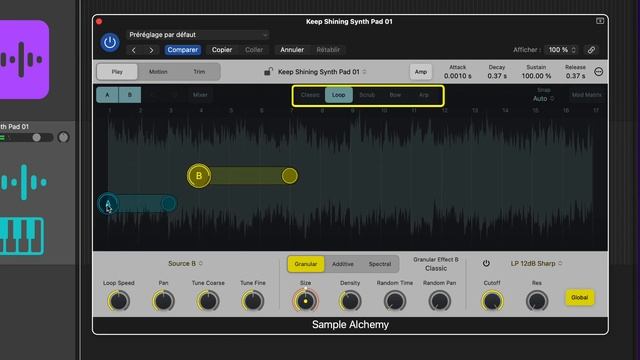The image size is (640, 360).
Task: Click the link icon beside Afficher
Action: (591, 50)
